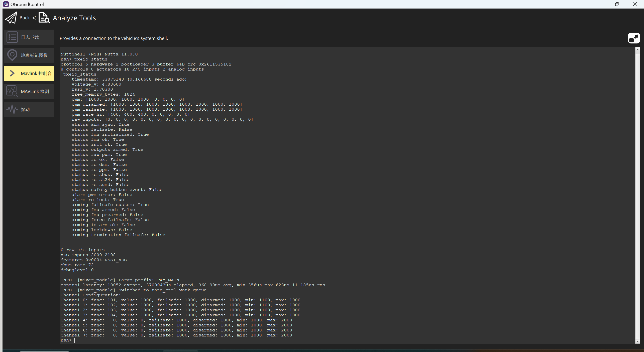Click the "status_rc_sbus: False" line
Image resolution: width=644 pixels, height=352 pixels.
[100, 175]
